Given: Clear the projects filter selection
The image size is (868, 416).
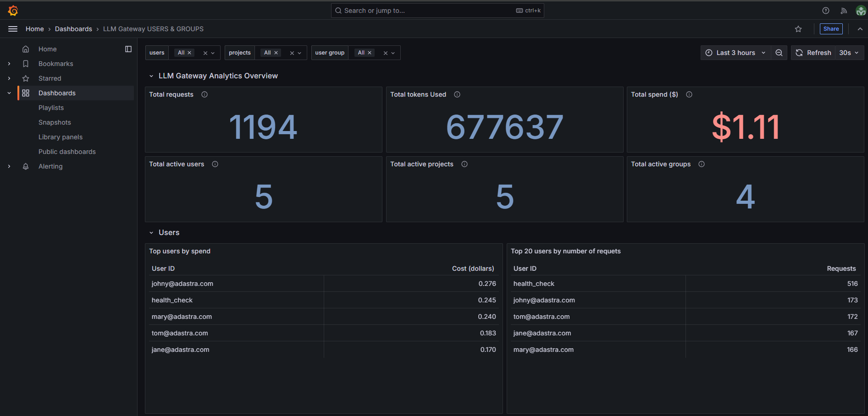Looking at the screenshot, I should pyautogui.click(x=292, y=53).
